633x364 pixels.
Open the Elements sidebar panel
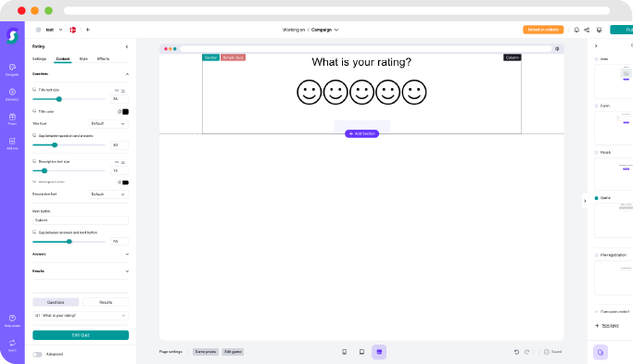pyautogui.click(x=12, y=94)
